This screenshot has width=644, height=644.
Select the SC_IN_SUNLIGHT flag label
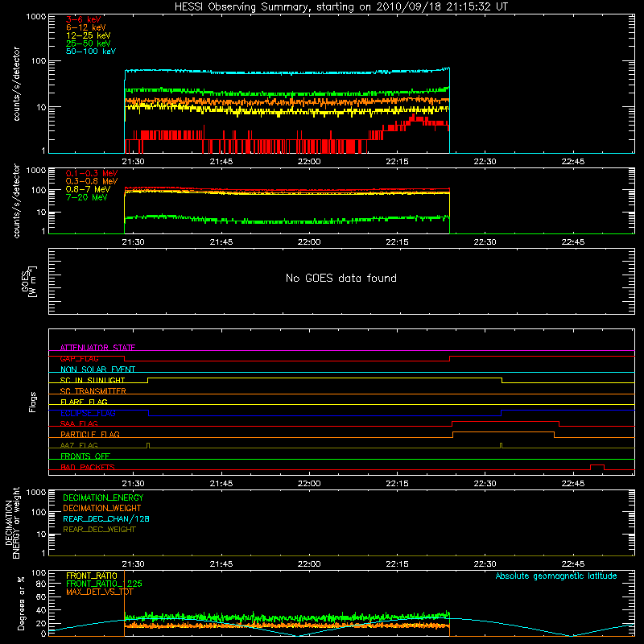pos(93,380)
